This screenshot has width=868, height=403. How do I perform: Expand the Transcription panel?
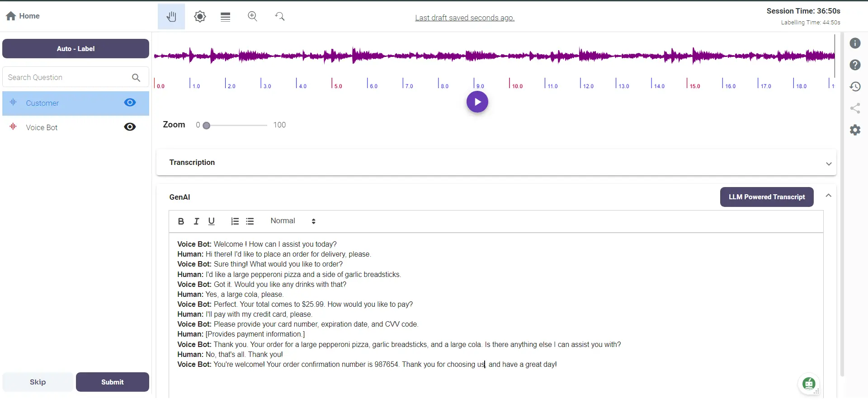point(828,164)
